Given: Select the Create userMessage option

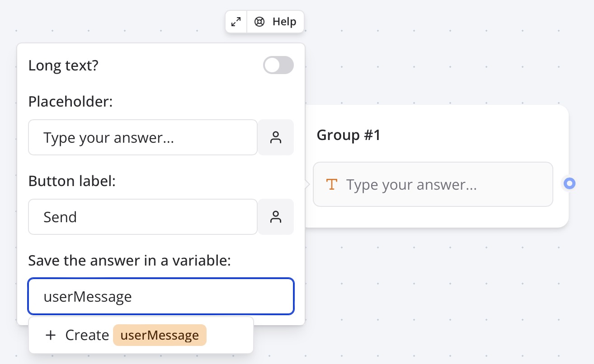Looking at the screenshot, I should [x=141, y=335].
